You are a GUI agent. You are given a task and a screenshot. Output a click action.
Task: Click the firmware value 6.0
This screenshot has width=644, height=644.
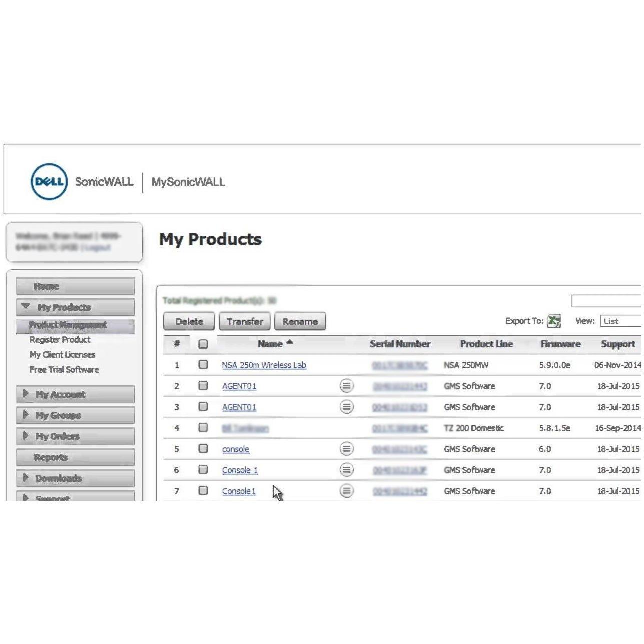[x=545, y=449]
